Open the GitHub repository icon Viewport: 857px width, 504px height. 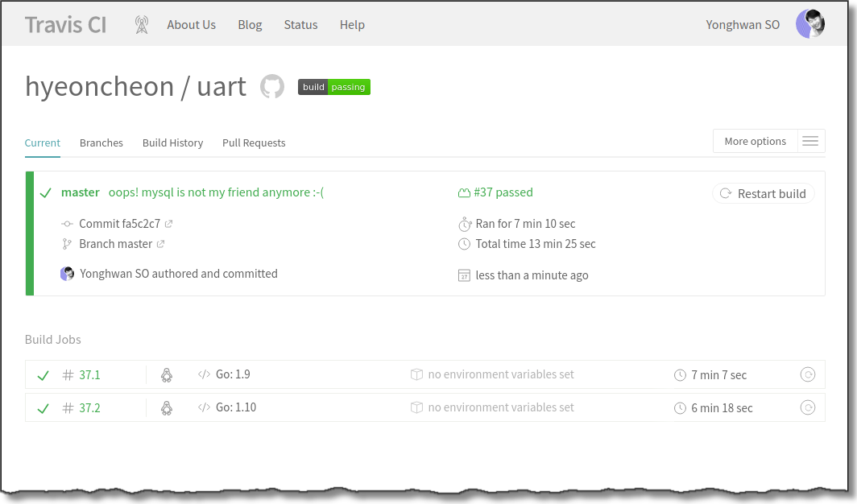coord(272,87)
